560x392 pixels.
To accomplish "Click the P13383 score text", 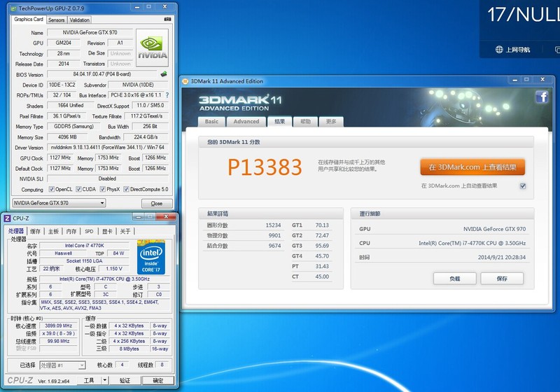I will (265, 167).
